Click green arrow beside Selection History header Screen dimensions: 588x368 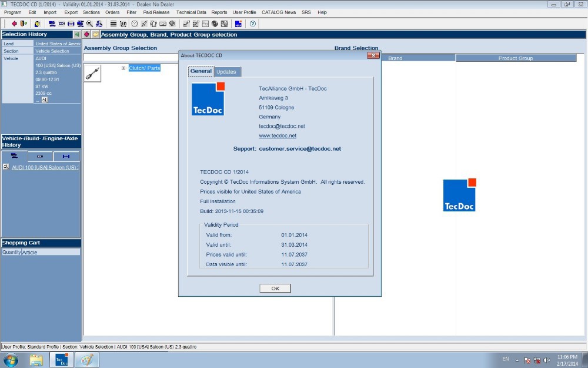pos(77,34)
